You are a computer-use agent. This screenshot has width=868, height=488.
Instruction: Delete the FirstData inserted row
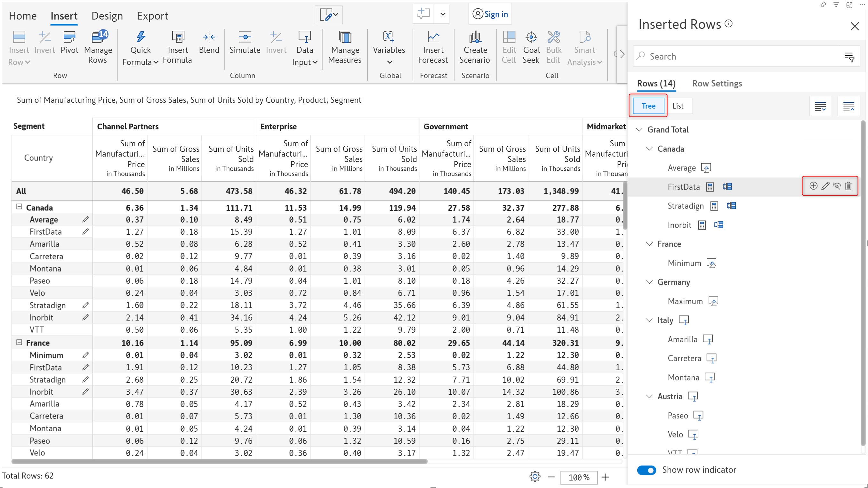tap(848, 186)
